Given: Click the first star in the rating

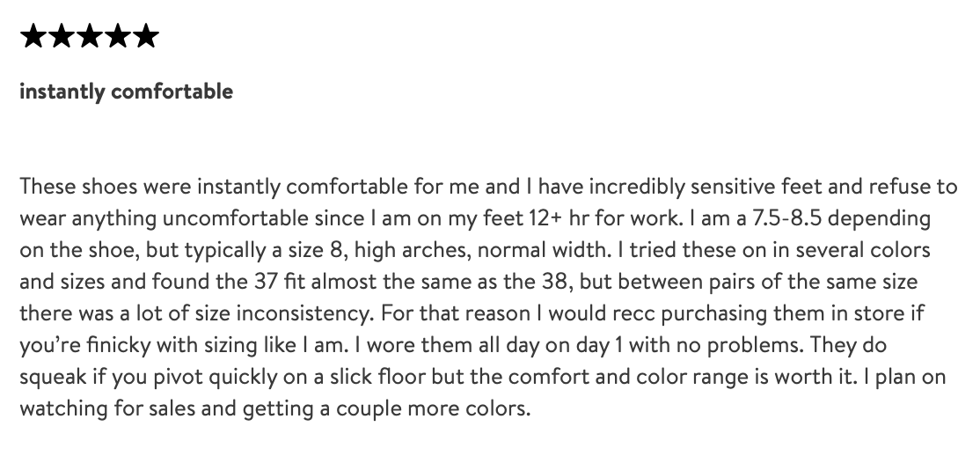Looking at the screenshot, I should pos(34,36).
